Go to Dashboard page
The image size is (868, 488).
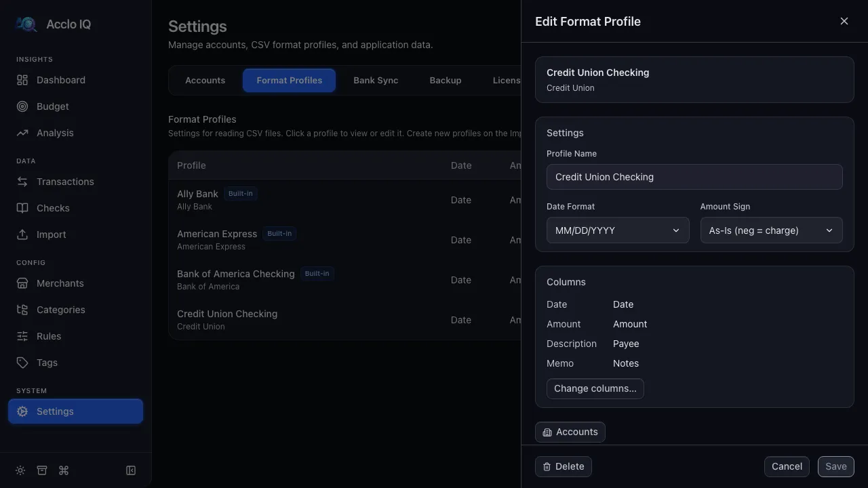75,80
